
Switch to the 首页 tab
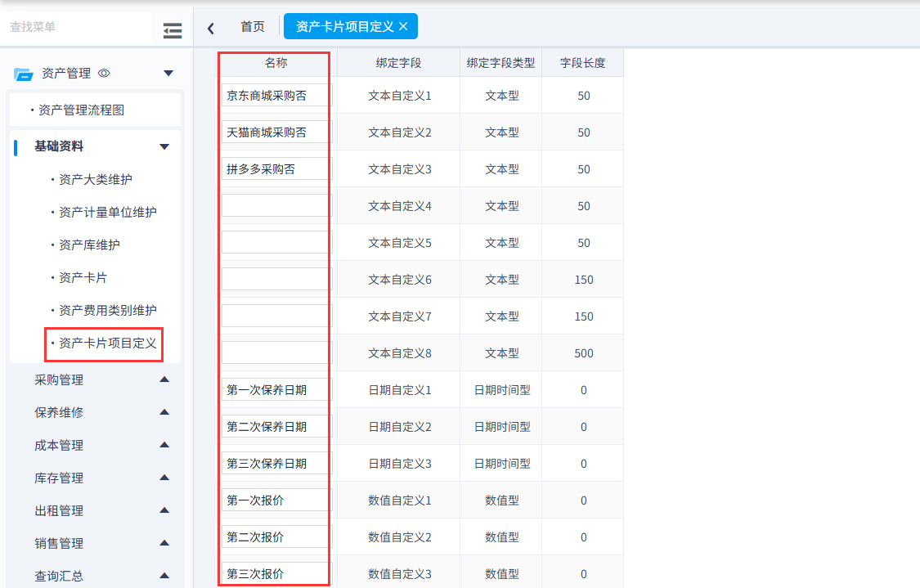click(x=253, y=26)
